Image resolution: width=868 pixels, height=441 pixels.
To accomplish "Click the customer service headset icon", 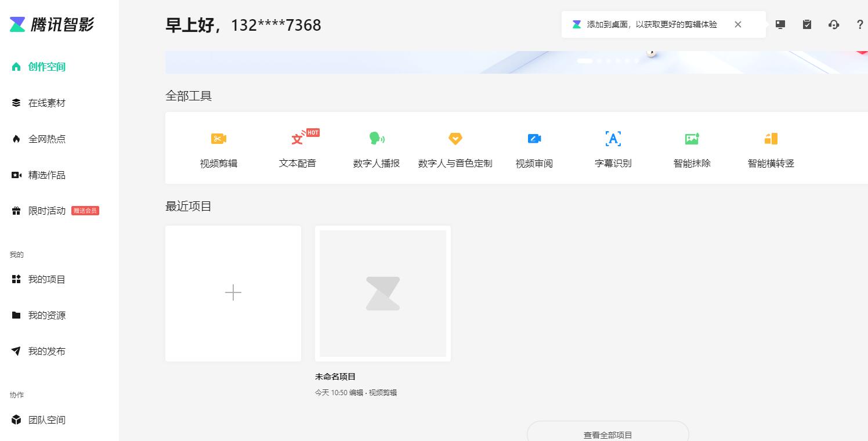I will coord(834,24).
